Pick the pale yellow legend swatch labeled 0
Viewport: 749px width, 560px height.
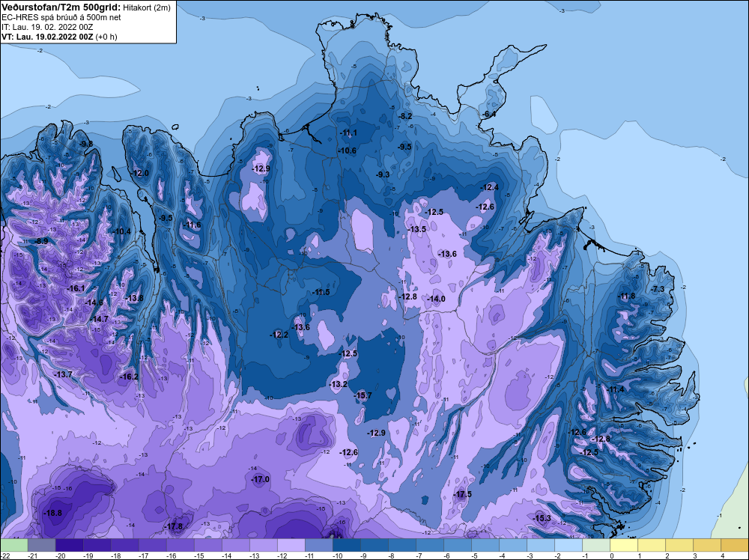coord(623,545)
